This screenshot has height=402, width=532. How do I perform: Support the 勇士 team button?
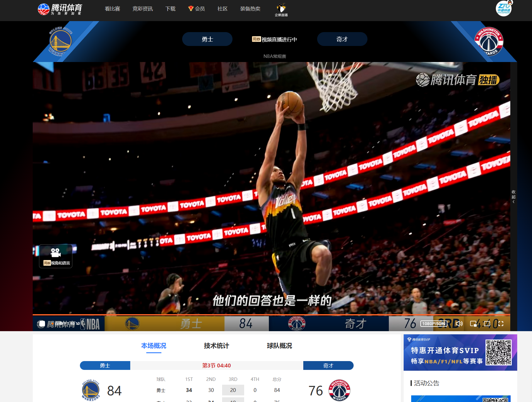coord(207,39)
